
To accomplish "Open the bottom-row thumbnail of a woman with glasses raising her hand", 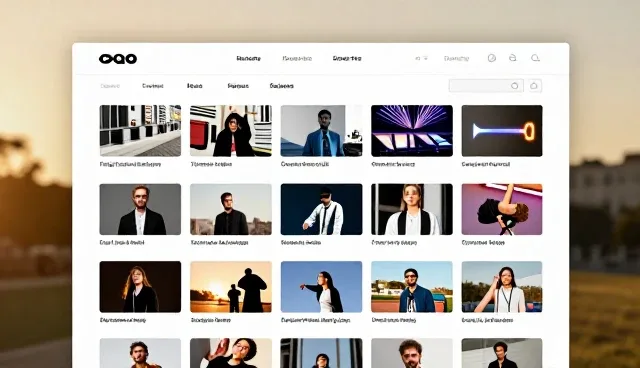I will click(x=231, y=353).
